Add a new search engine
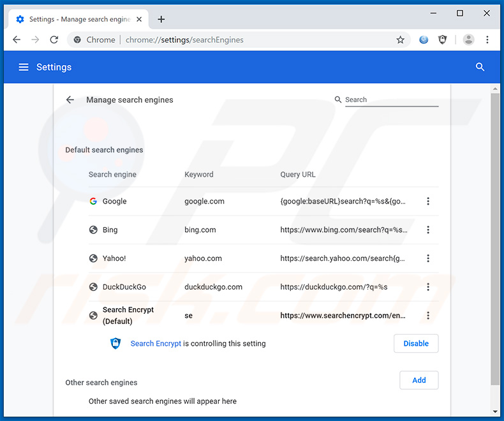 pyautogui.click(x=419, y=380)
